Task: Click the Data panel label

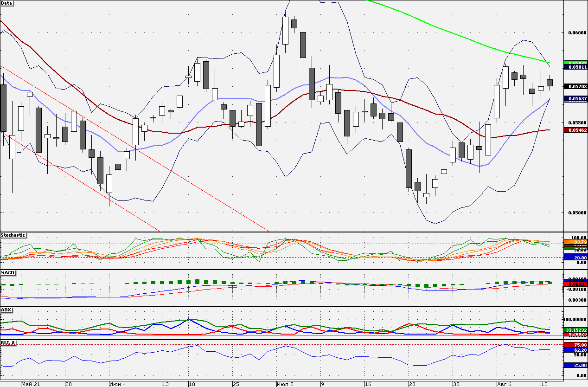Action: (x=6, y=3)
